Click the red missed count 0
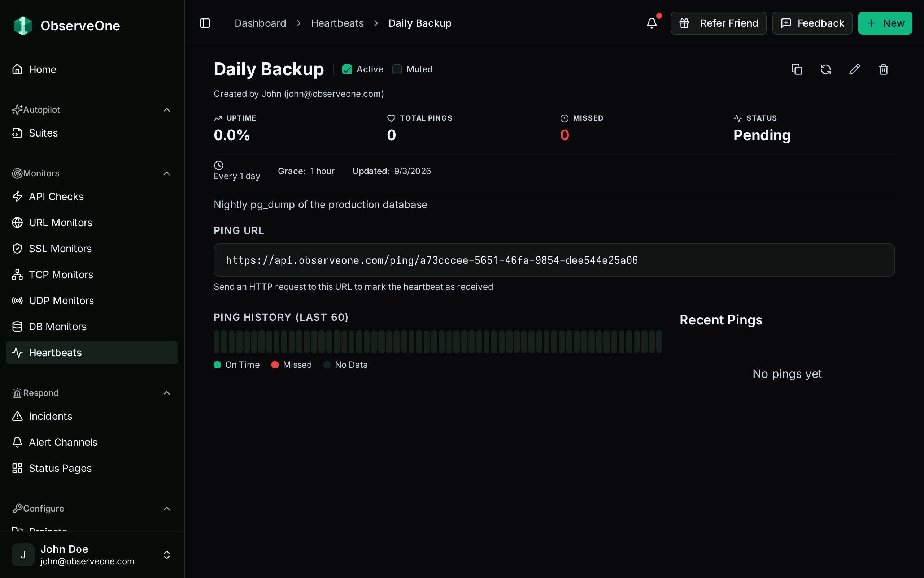 click(x=565, y=135)
